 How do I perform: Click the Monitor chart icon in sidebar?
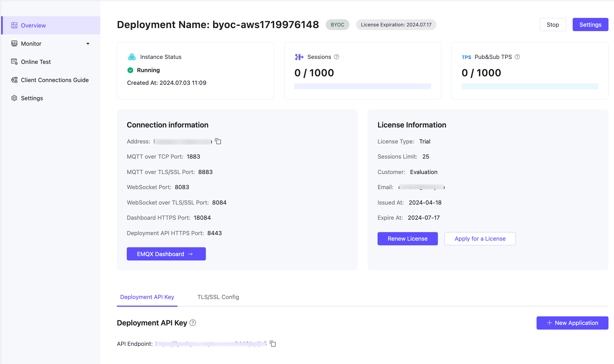(x=14, y=44)
